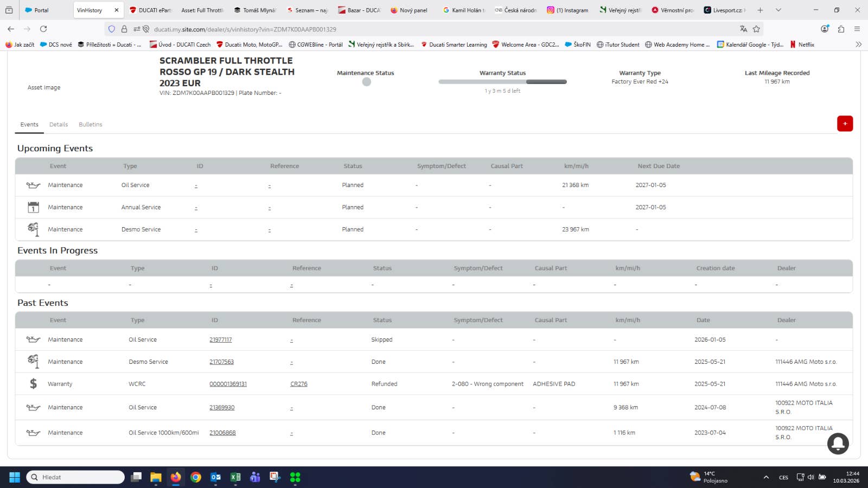Viewport: 868px width, 488px height.
Task: Click the dollar sign Warranty event icon
Action: coord(33,384)
